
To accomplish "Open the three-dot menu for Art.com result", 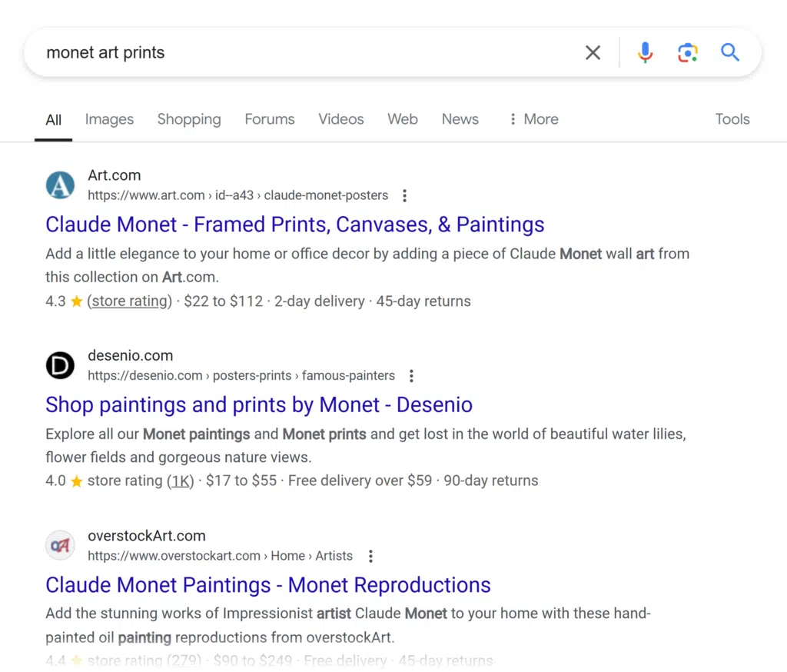I will [405, 195].
